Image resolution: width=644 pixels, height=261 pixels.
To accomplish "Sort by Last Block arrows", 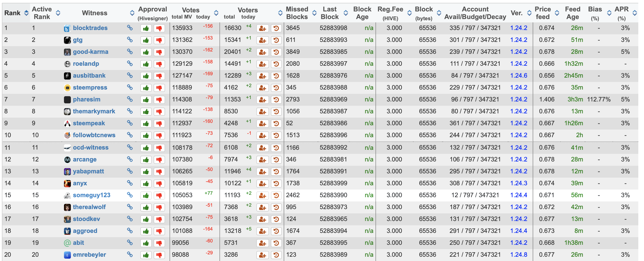I will coord(346,13).
